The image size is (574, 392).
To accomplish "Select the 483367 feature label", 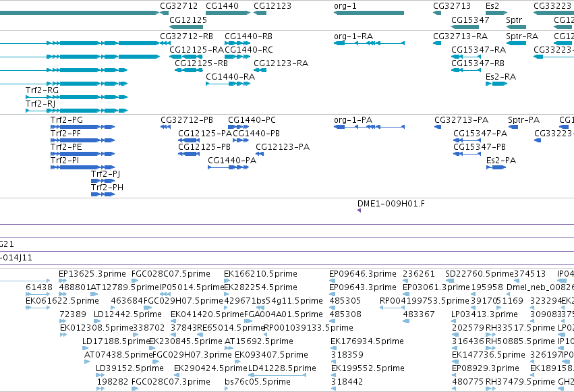I will click(419, 314).
